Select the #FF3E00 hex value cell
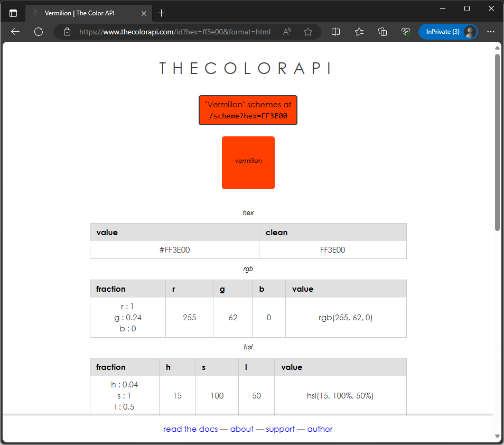The image size is (504, 445). tap(174, 250)
